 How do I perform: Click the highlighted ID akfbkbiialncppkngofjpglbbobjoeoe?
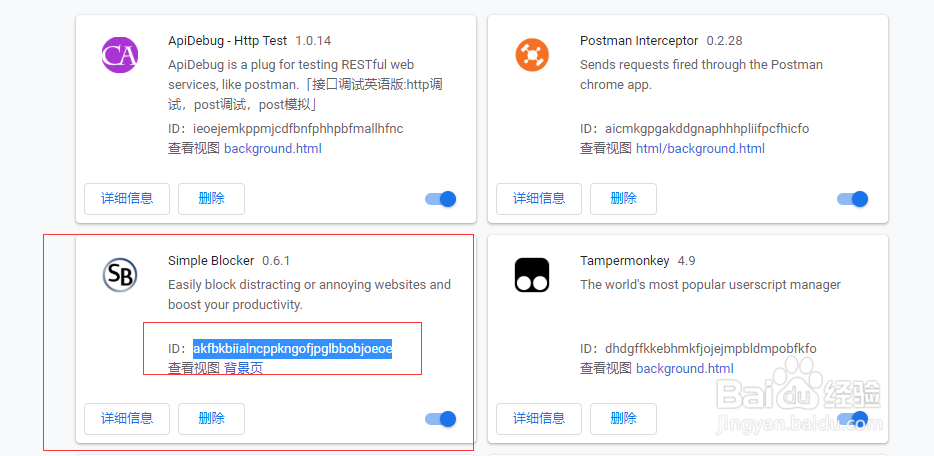click(292, 349)
